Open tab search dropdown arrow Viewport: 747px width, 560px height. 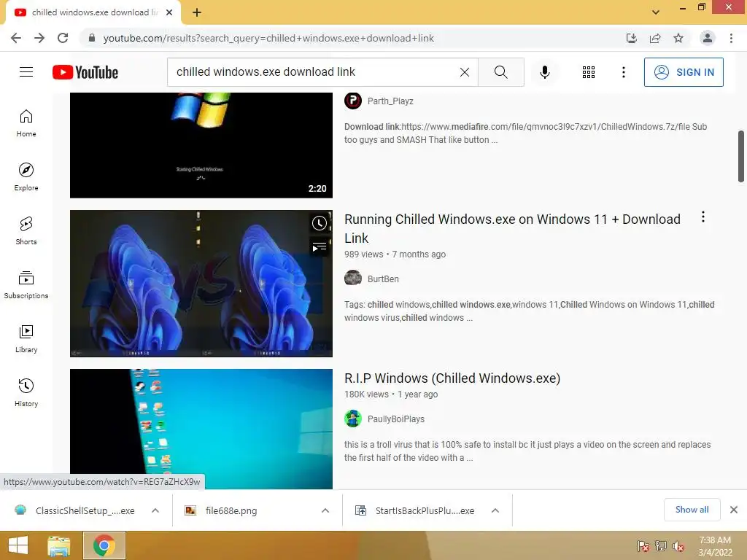(656, 12)
